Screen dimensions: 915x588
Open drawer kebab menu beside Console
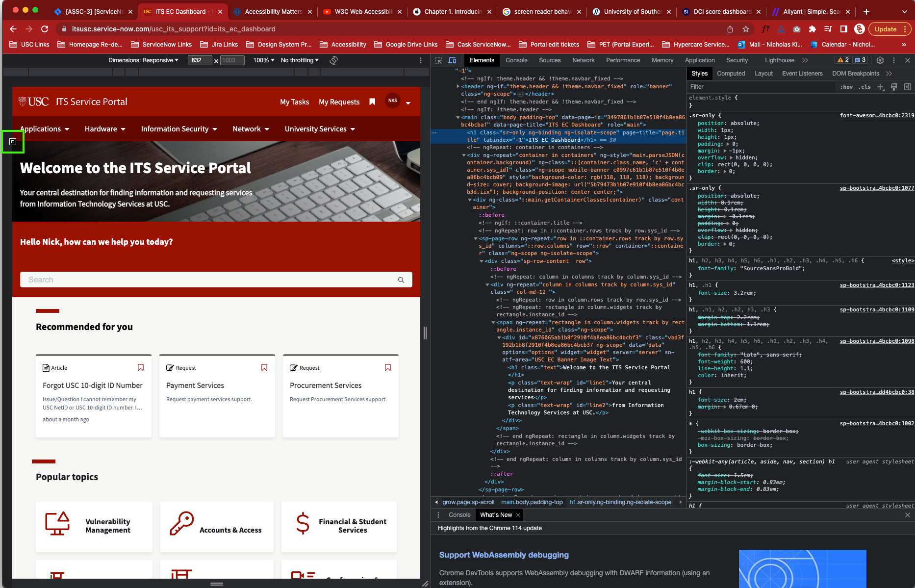(x=438, y=515)
